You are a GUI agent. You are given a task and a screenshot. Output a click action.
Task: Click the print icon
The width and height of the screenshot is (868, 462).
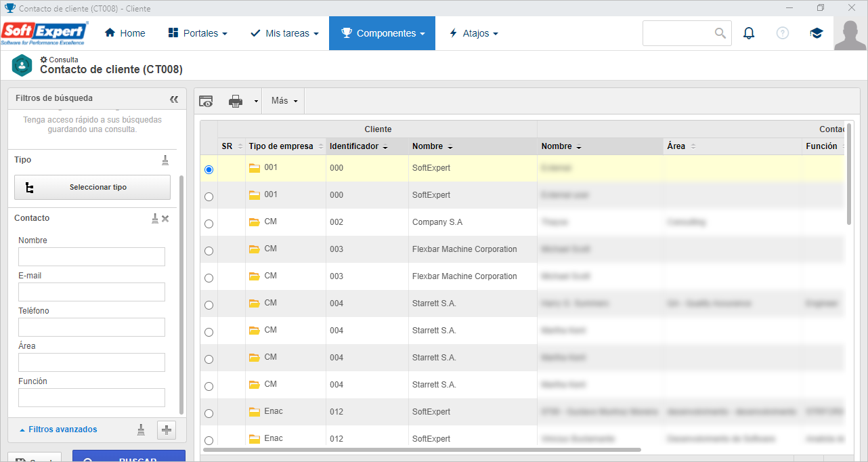[236, 101]
